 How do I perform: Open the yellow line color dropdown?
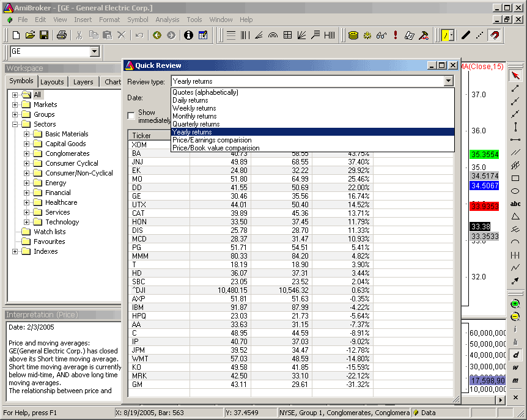coord(452,35)
